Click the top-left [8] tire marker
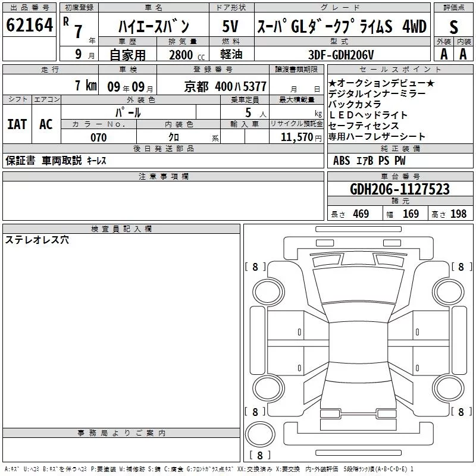This screenshot has height=476, width=476. (255, 267)
